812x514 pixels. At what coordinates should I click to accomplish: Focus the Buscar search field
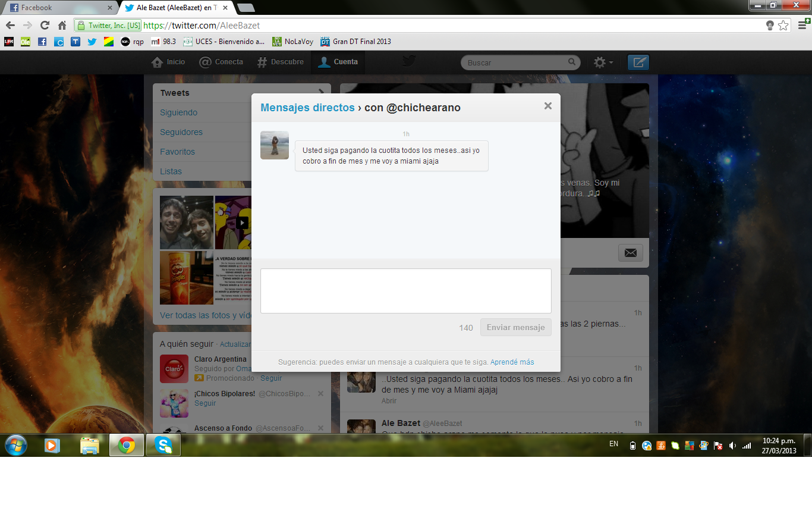pos(516,62)
